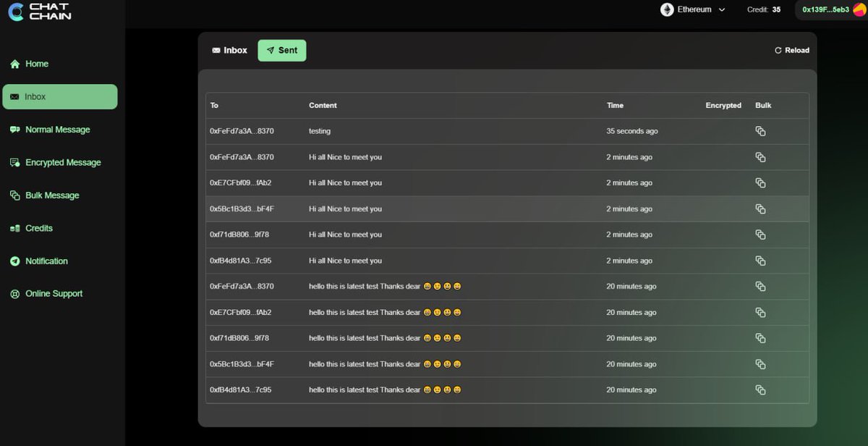Click the 'Content' column header
Screen dimensions: 868x446
323,106
